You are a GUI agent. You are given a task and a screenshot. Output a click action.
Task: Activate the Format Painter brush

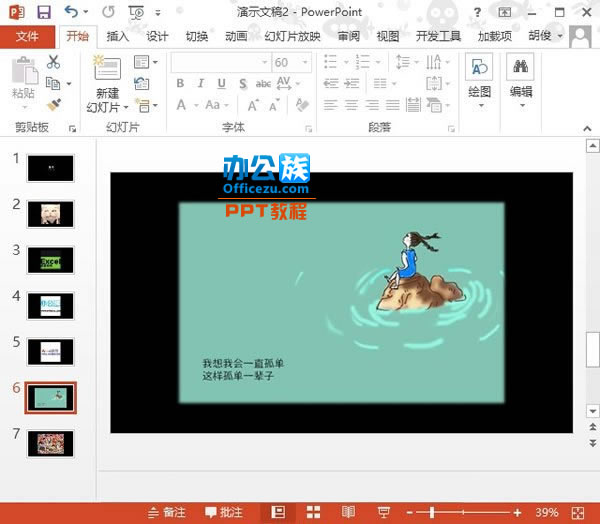tap(54, 105)
